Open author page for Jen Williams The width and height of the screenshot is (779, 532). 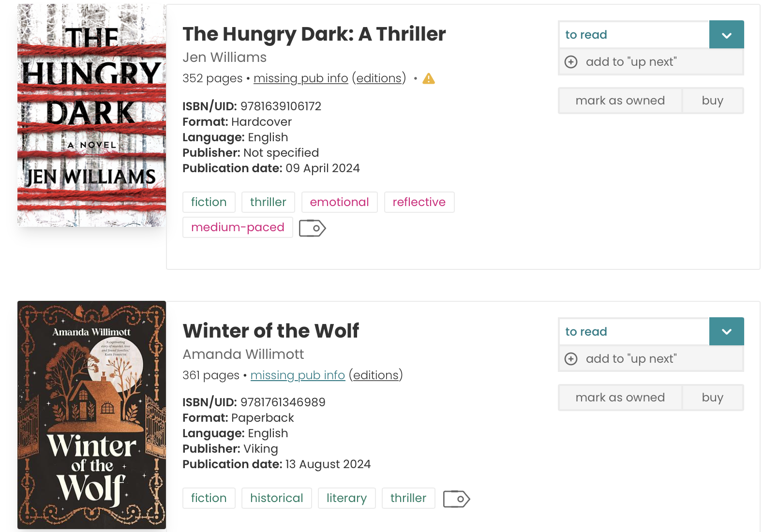pyautogui.click(x=225, y=58)
